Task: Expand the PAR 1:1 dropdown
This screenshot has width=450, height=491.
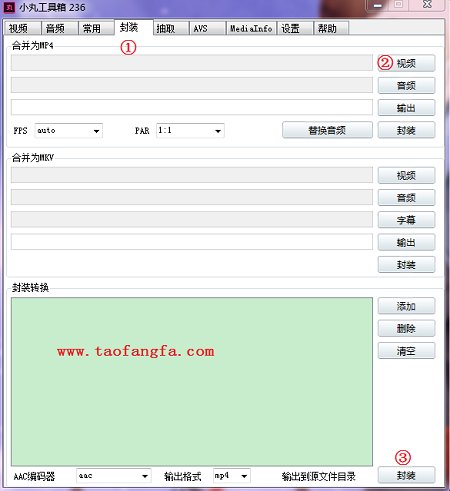Action: [190, 130]
